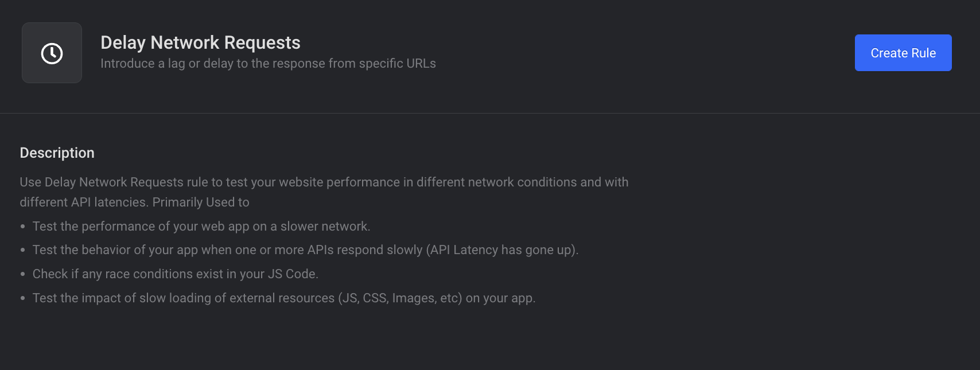The height and width of the screenshot is (370, 980).
Task: Click the paragraph line beginning 'Use Delay Network Requests'
Action: [324, 182]
